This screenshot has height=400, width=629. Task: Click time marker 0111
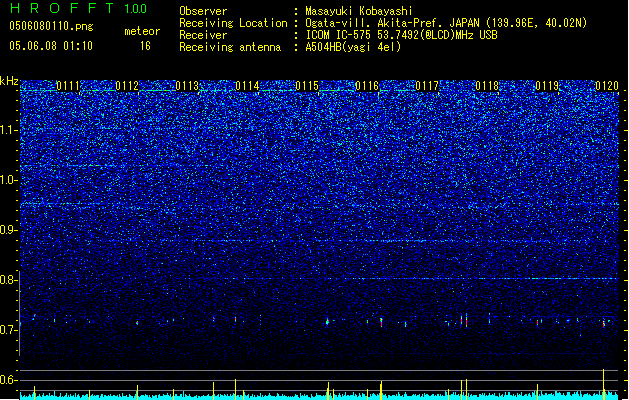67,86
